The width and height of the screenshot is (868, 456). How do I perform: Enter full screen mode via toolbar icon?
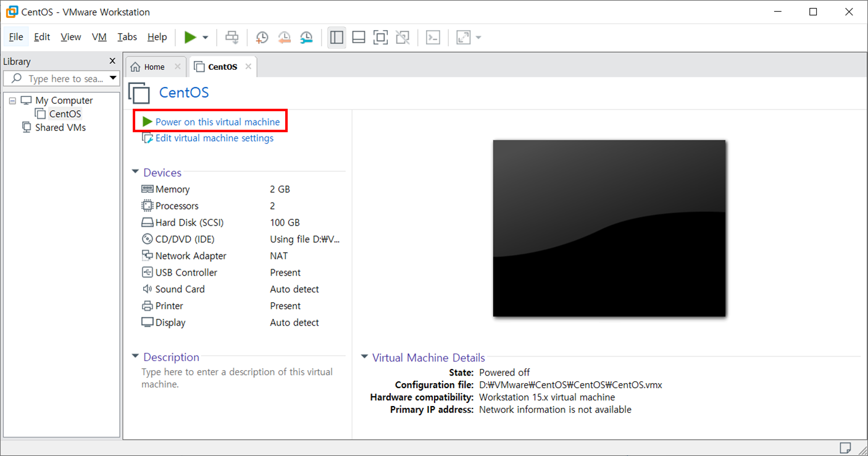point(381,38)
